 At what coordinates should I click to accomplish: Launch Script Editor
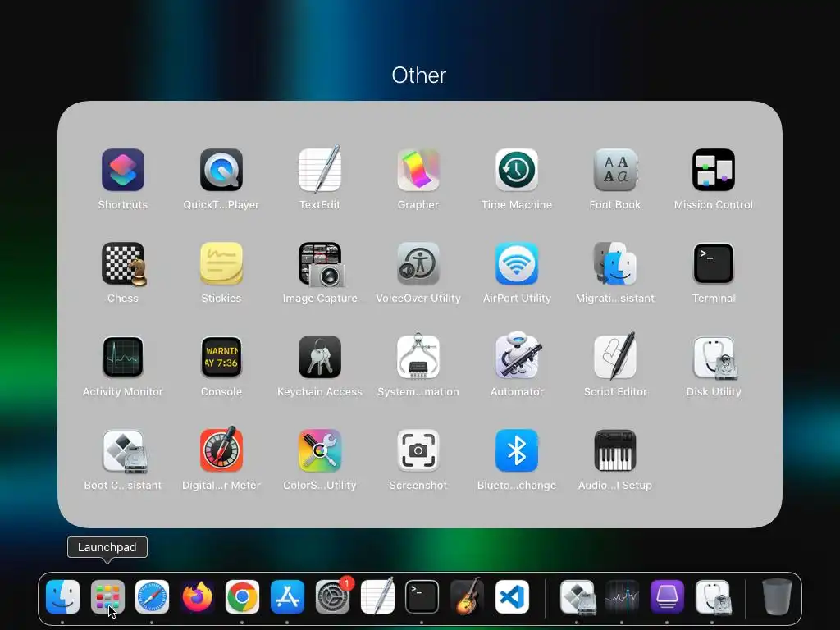pyautogui.click(x=615, y=357)
